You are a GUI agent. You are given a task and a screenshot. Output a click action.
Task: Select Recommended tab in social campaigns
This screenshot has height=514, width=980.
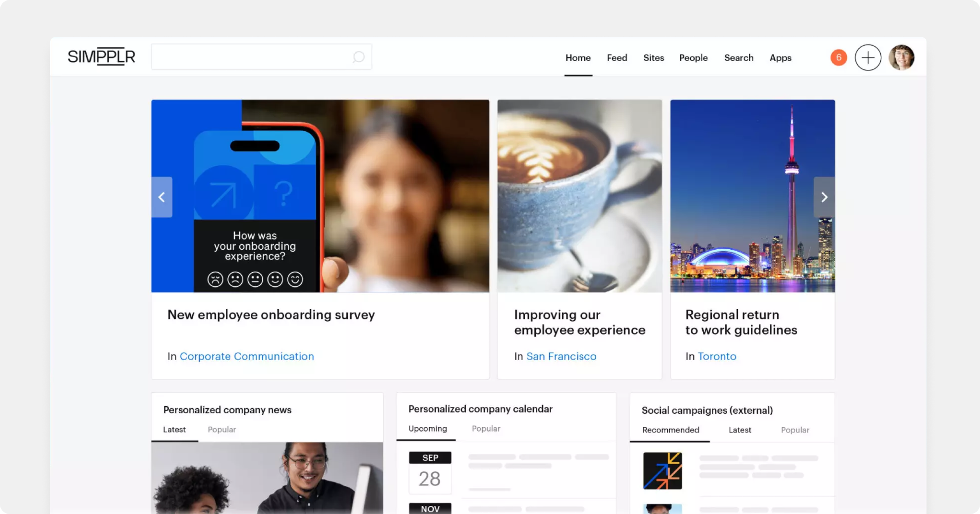click(x=670, y=430)
